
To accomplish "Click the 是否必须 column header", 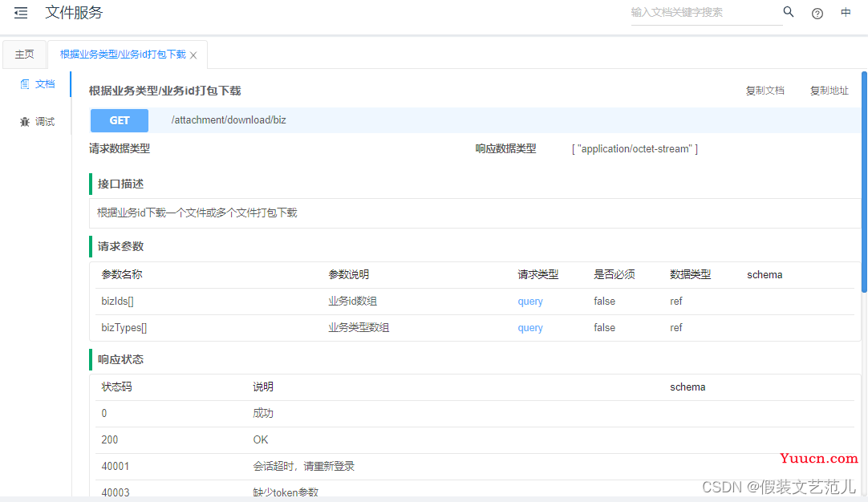I will point(614,274).
